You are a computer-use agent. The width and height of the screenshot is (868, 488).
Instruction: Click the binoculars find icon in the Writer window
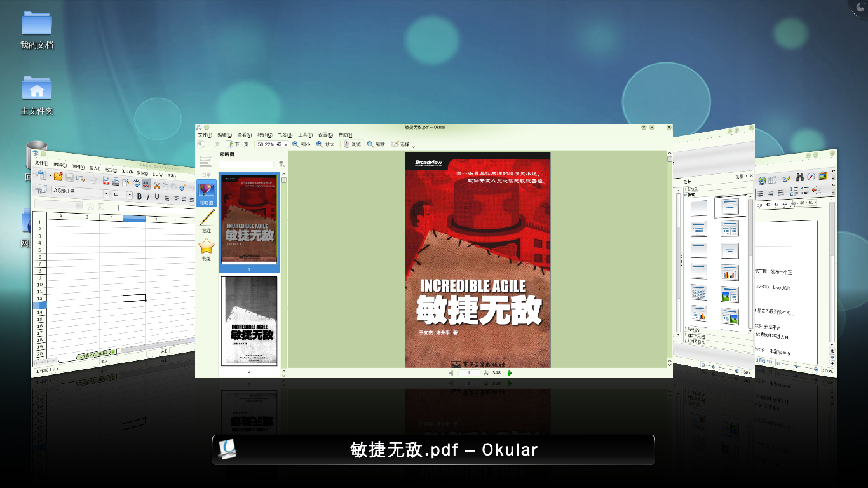(x=799, y=177)
